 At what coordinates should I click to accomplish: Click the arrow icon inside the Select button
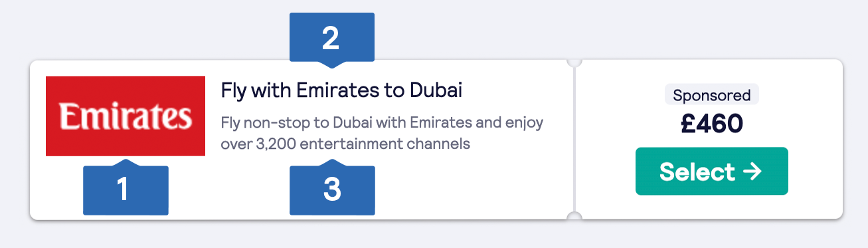click(x=752, y=172)
